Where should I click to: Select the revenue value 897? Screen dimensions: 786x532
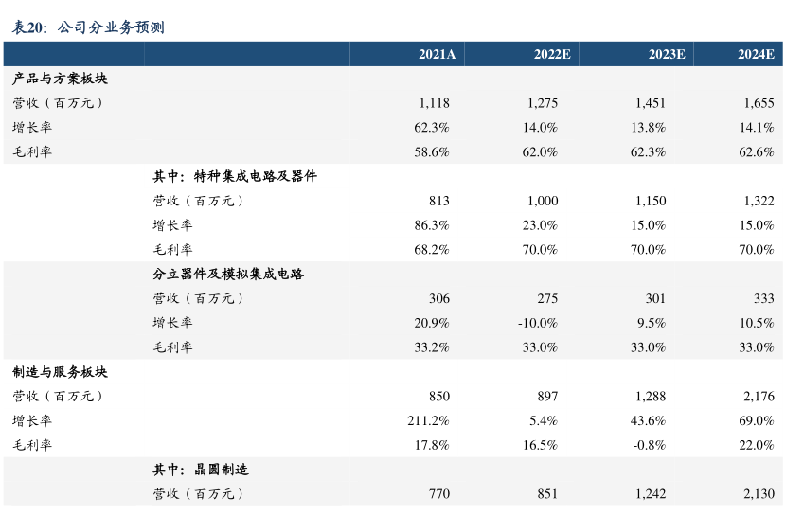coord(547,397)
